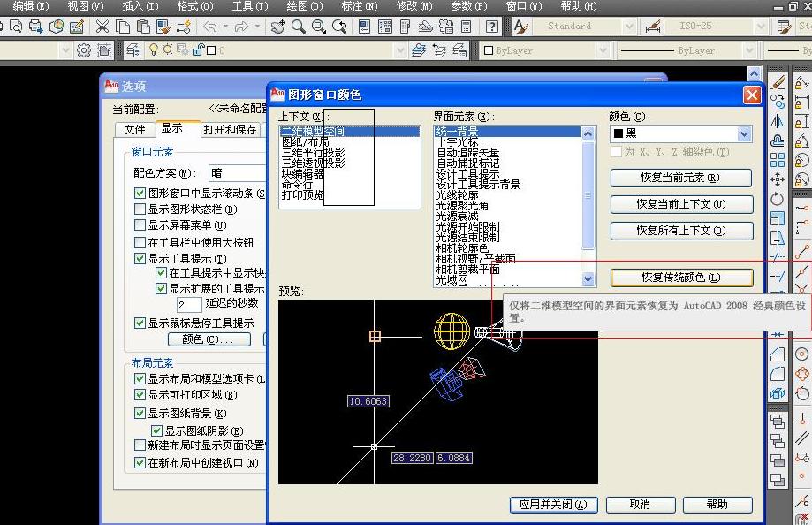Viewport: 812px width, 525px height.
Task: Toggle the 显示工具提示 checkbox
Action: coord(140,259)
